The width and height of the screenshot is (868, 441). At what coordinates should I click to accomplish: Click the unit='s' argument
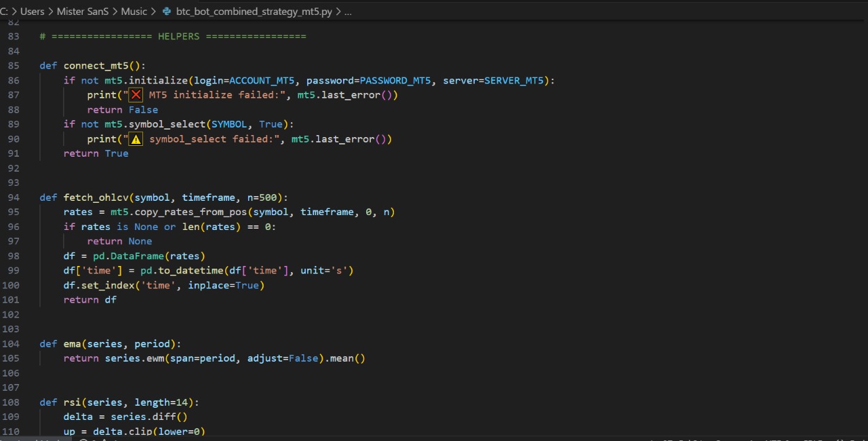[324, 271]
